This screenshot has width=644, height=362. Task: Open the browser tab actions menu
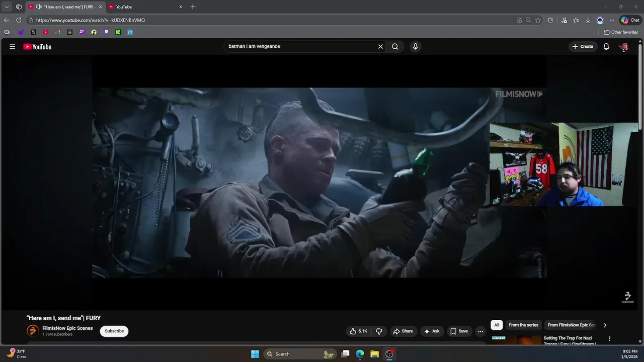(7, 7)
